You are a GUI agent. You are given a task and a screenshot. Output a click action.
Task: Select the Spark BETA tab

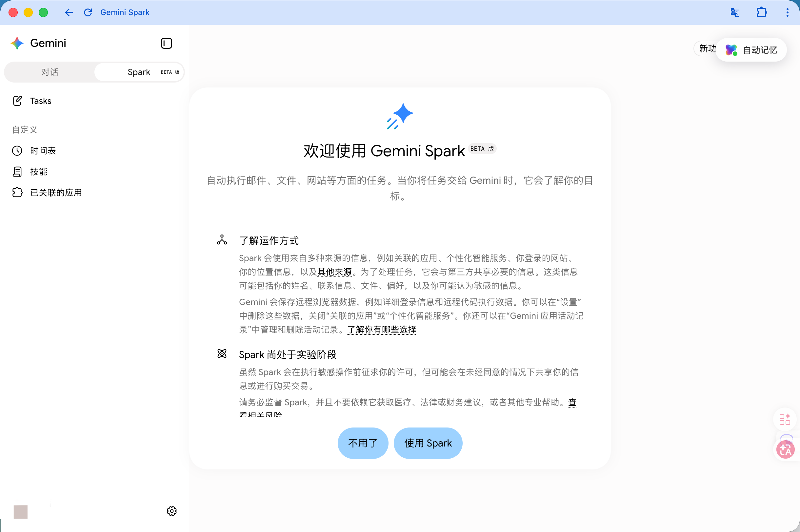tap(139, 72)
